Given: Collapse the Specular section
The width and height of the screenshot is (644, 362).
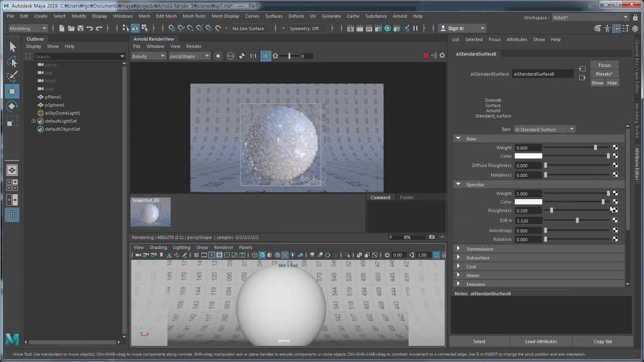Looking at the screenshot, I should tap(458, 184).
